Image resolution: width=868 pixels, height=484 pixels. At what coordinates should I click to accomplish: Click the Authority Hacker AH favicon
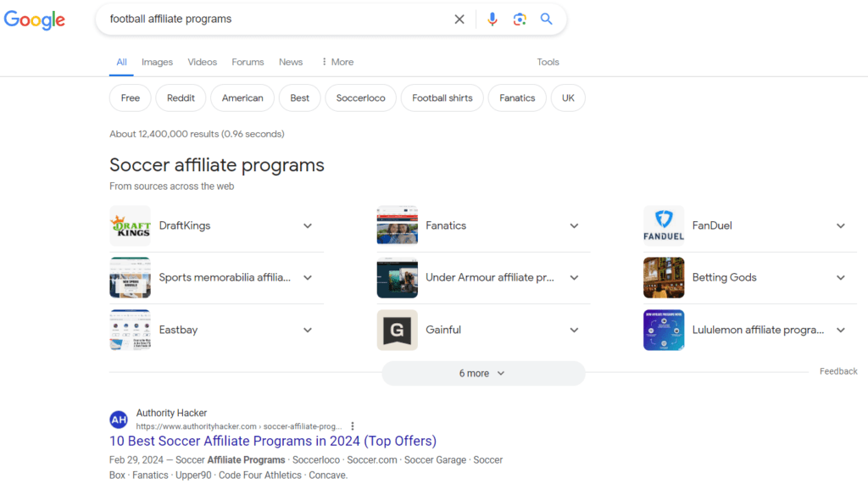(x=119, y=420)
